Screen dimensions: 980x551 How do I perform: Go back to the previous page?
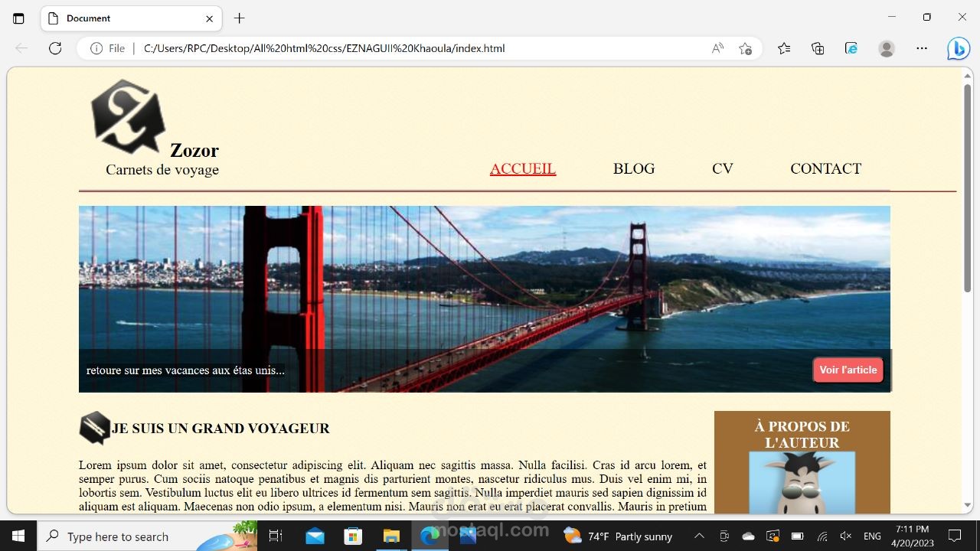(x=21, y=48)
